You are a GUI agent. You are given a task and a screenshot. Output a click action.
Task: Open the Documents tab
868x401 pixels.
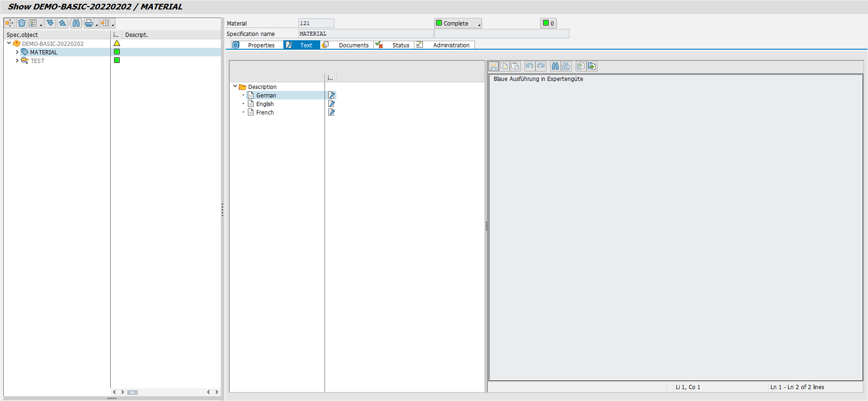[x=353, y=45]
